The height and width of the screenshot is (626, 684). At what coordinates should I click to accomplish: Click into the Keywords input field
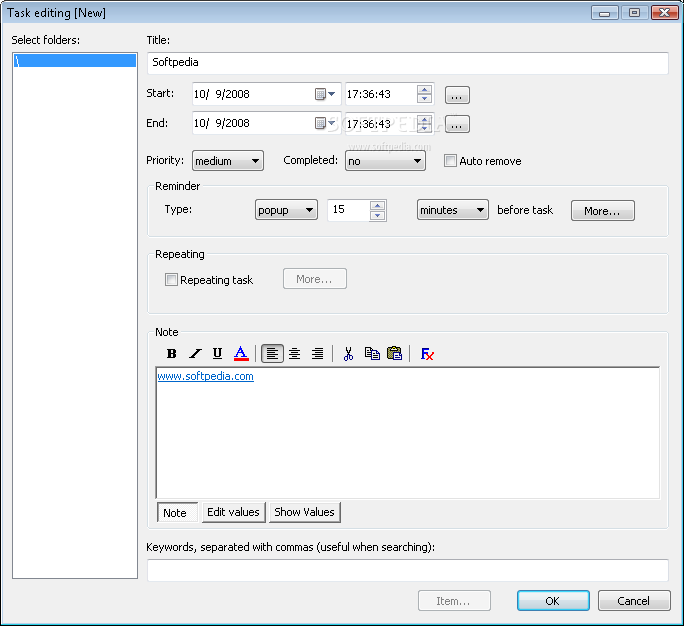[x=407, y=570]
